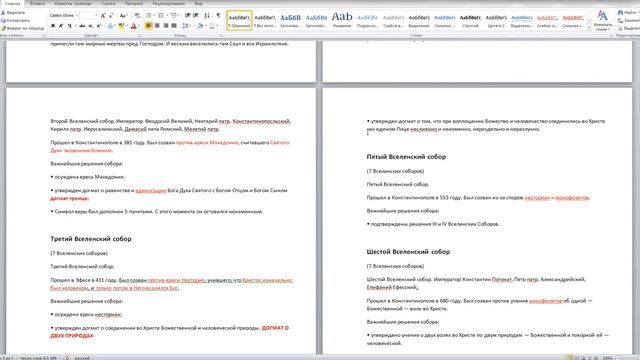Click heading Пятый Вселенский собор
This screenshot has height=360, width=640.
pos(406,157)
